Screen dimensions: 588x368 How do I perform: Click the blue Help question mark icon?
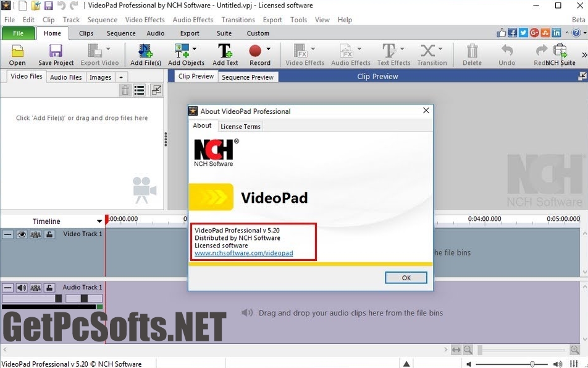(576, 33)
